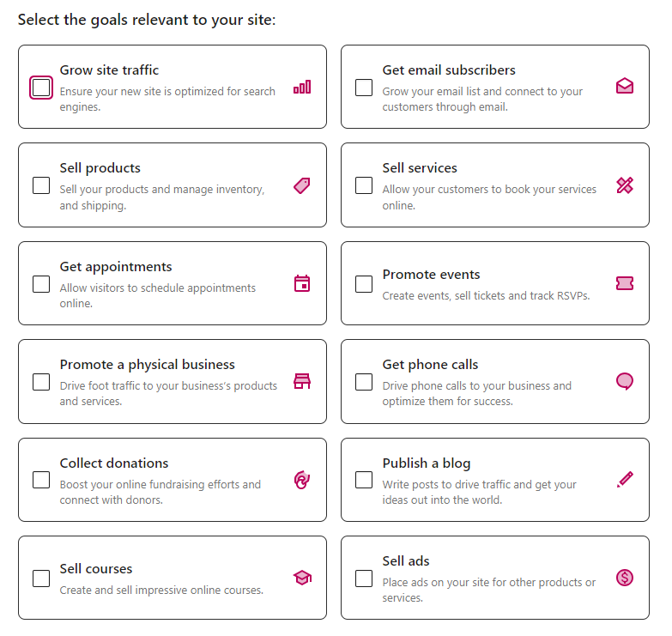
Task: Click the graduation cap icon for Sell courses
Action: tap(302, 578)
